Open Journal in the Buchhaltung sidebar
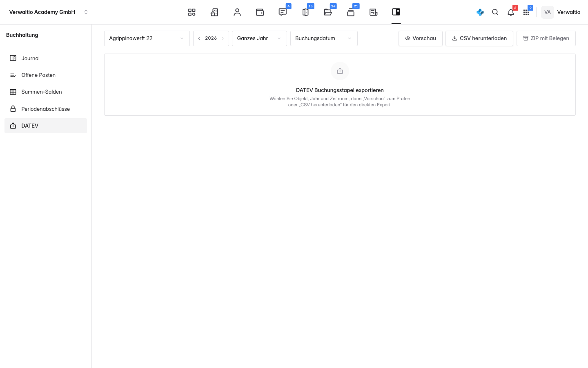The height and width of the screenshot is (368, 588). tap(46, 58)
